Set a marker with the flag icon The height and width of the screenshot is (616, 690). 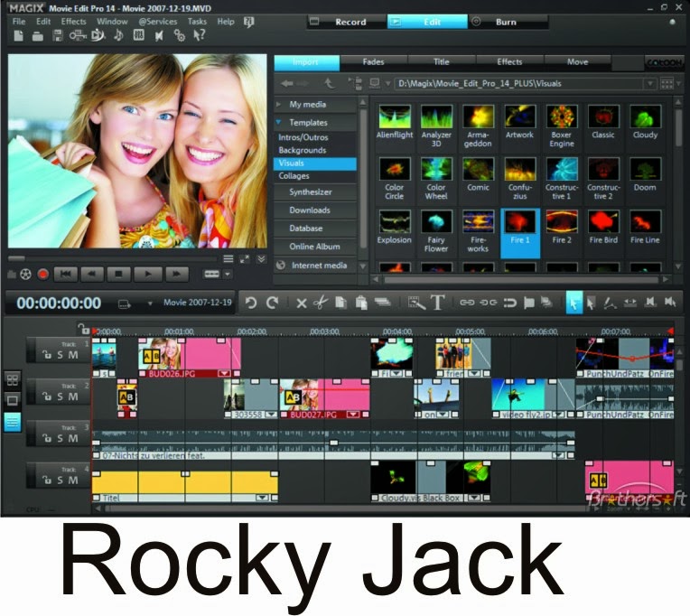click(529, 303)
